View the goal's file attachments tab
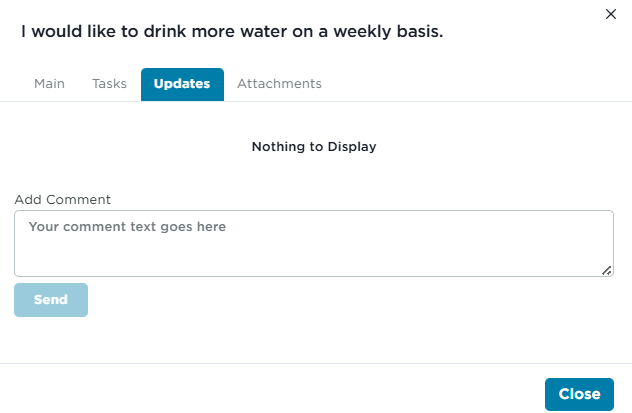632x413 pixels. tap(279, 84)
